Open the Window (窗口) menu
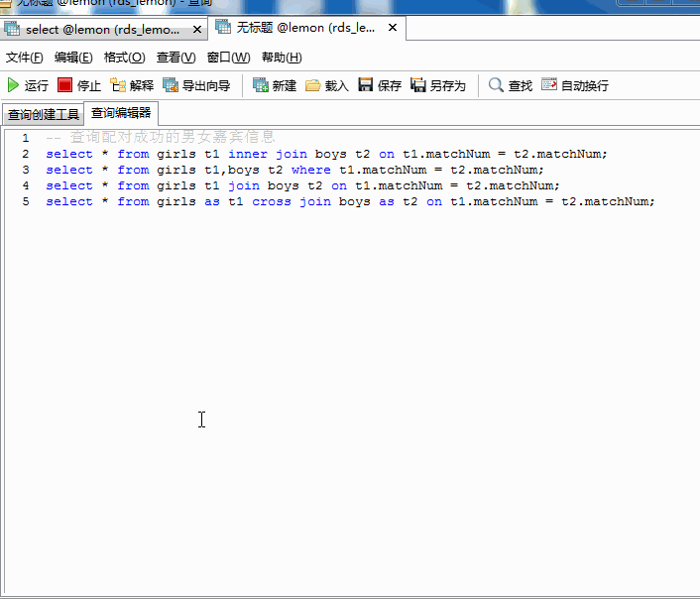Screen dimensions: 700x599 [228, 58]
